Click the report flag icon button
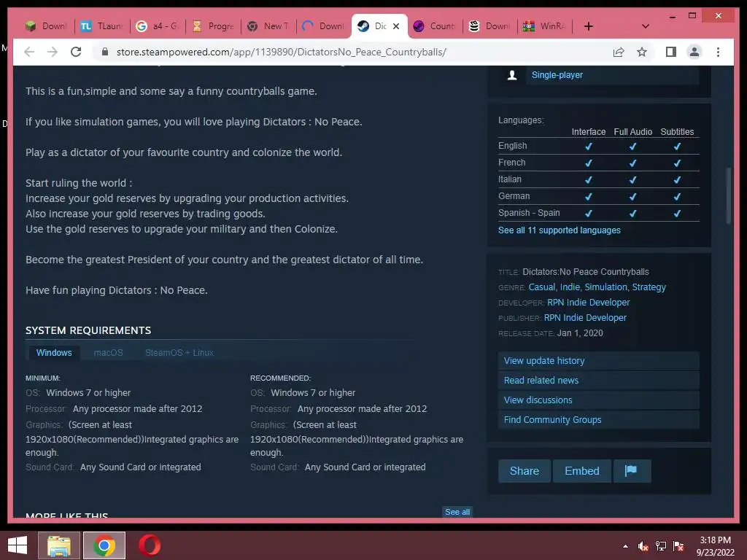Screen dimensions: 747x560 (x=632, y=471)
